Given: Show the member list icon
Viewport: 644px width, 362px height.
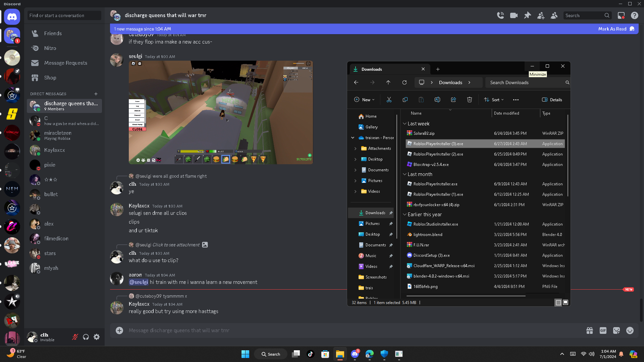Looking at the screenshot, I should tap(554, 15).
